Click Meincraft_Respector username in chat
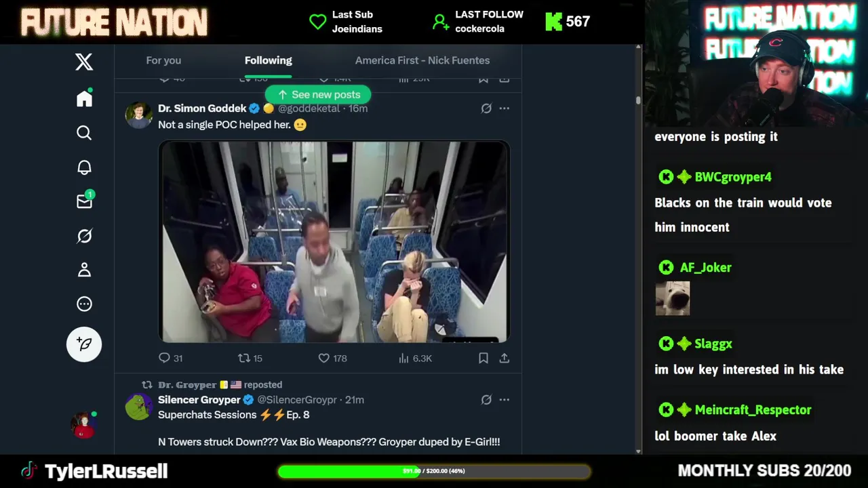This screenshot has height=488, width=868. 753,410
